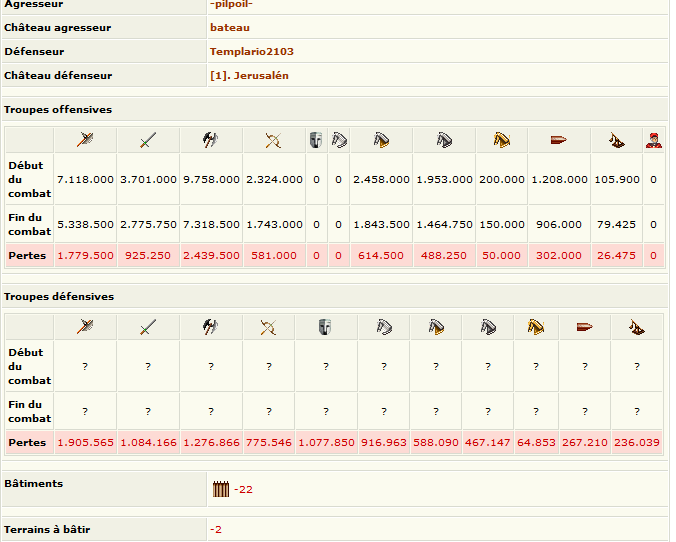The height and width of the screenshot is (542, 676).
Task: Click the red-hatted nobleman icon
Action: click(654, 140)
